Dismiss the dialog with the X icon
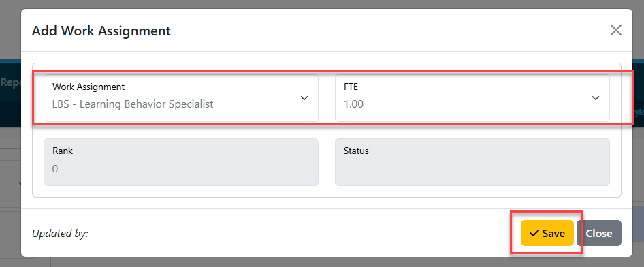This screenshot has height=267, width=644. coord(615,30)
